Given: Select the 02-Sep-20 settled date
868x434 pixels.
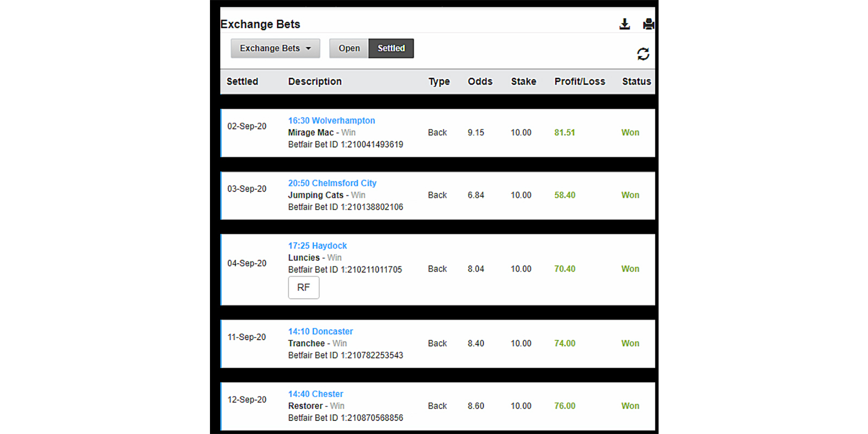Looking at the screenshot, I should pos(247,126).
